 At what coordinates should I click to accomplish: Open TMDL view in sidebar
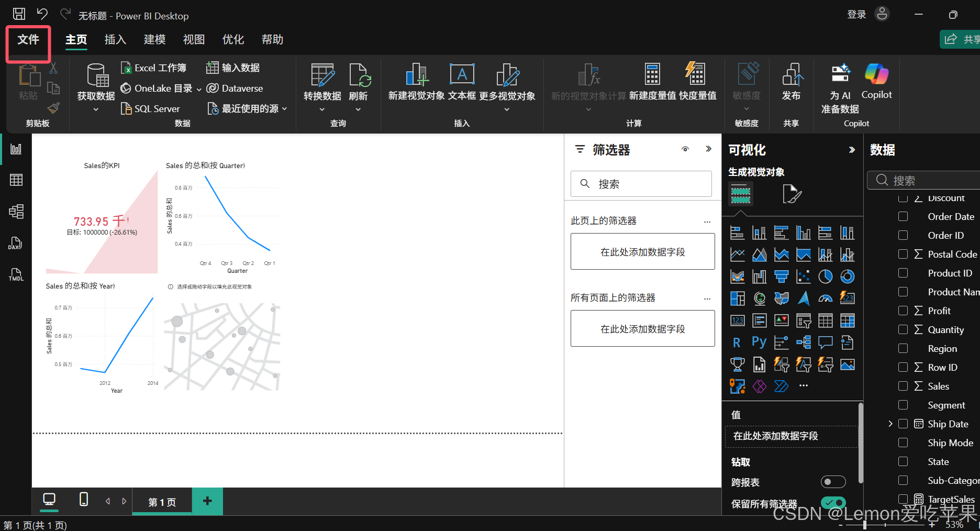16,274
